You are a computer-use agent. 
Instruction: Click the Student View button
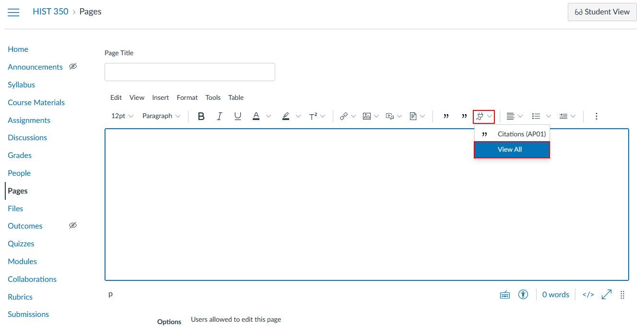pos(602,12)
